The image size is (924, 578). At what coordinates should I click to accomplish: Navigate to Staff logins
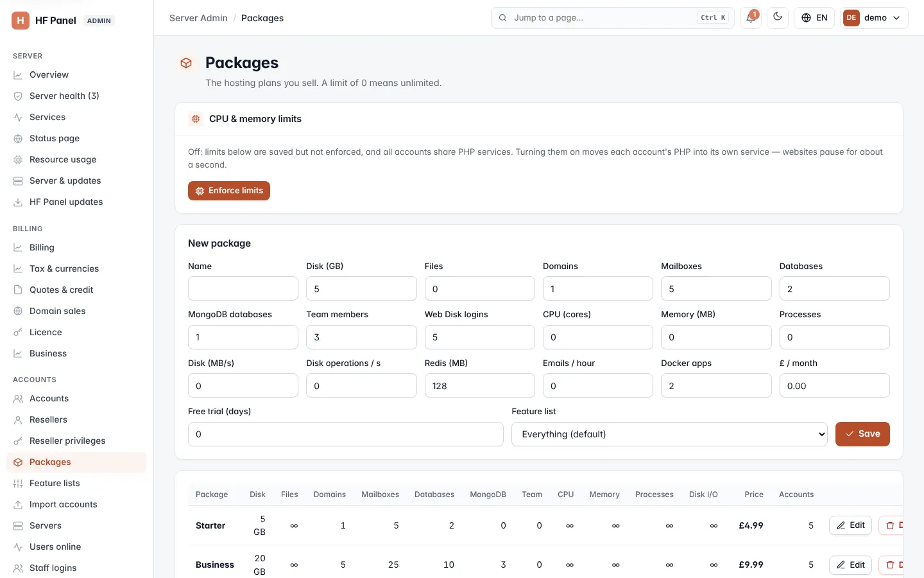pos(76,568)
